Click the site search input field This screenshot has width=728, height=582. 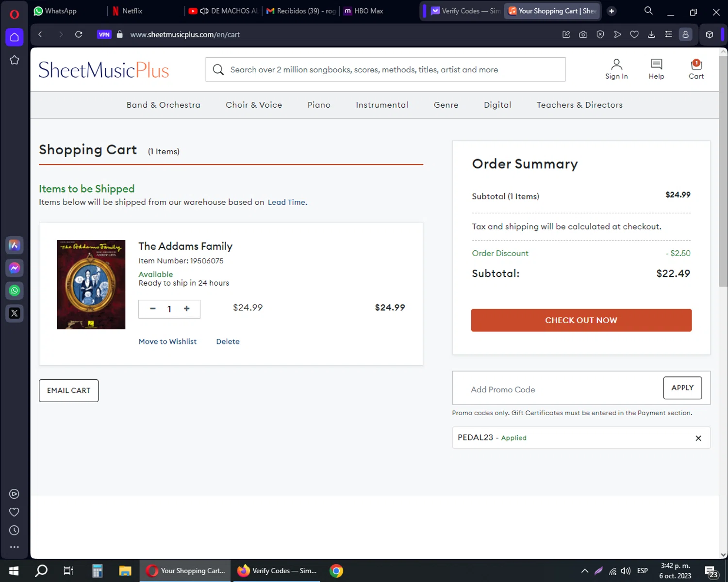click(x=385, y=69)
